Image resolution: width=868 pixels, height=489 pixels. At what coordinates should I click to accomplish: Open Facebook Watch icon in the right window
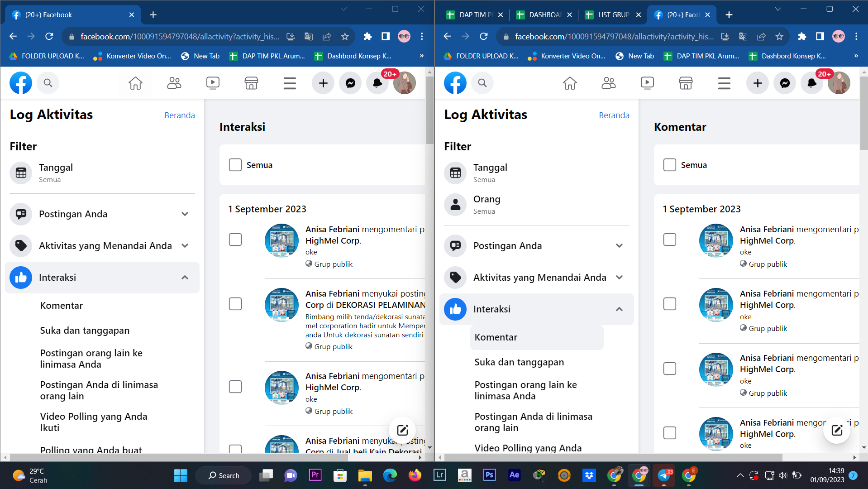647,83
